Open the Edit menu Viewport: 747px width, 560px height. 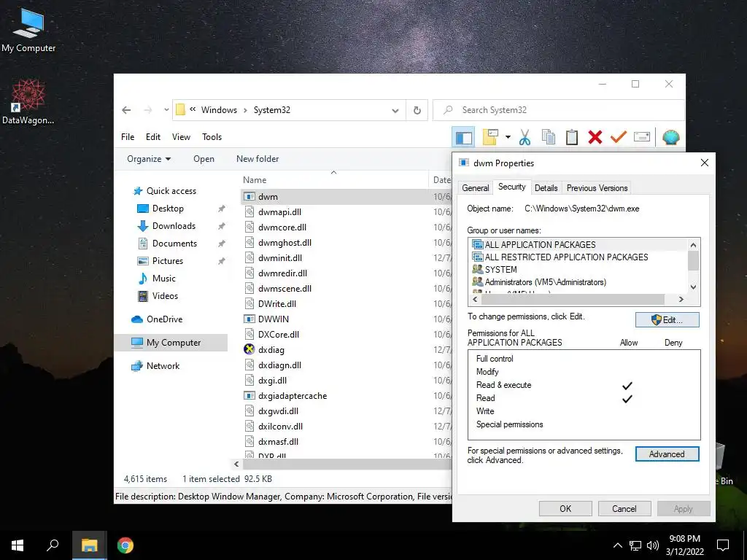[x=153, y=137]
